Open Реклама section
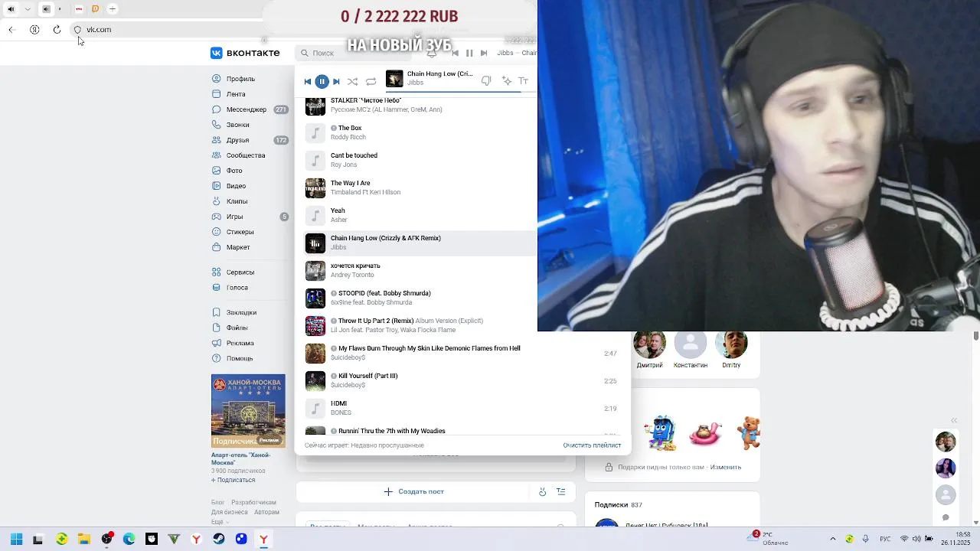980x551 pixels. (x=240, y=343)
